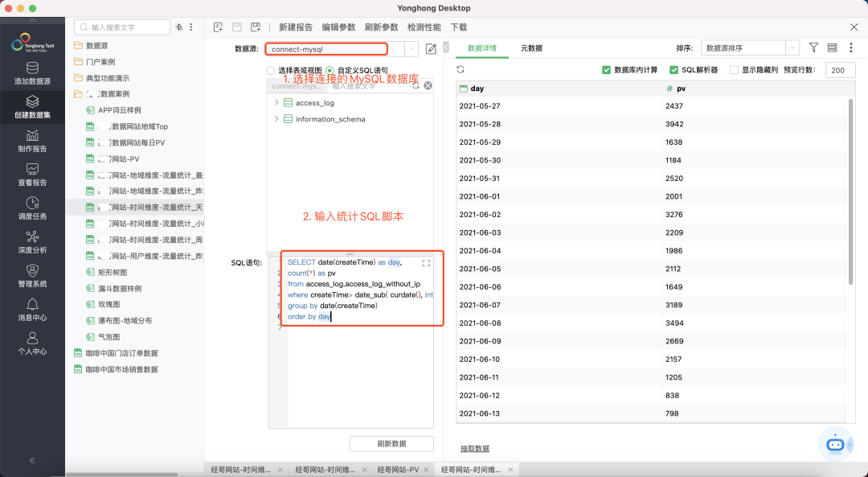Click the column list icon beside filter
868x477 pixels.
[832, 48]
